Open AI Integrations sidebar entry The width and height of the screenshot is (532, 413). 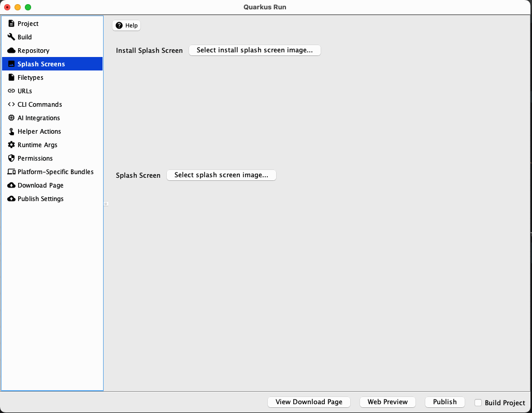tap(52, 118)
